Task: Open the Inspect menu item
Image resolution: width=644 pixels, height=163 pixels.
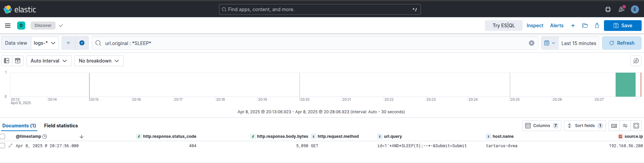Action: pyautogui.click(x=535, y=26)
